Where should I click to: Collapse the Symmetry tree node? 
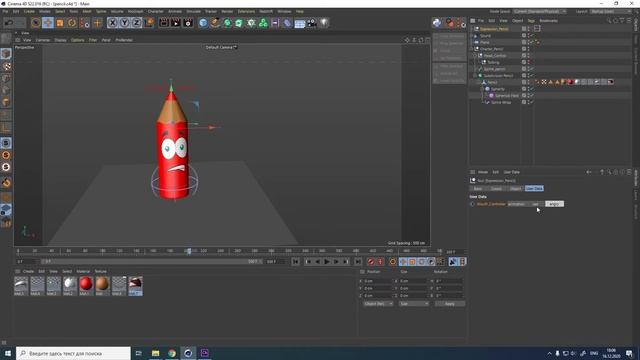[x=482, y=89]
